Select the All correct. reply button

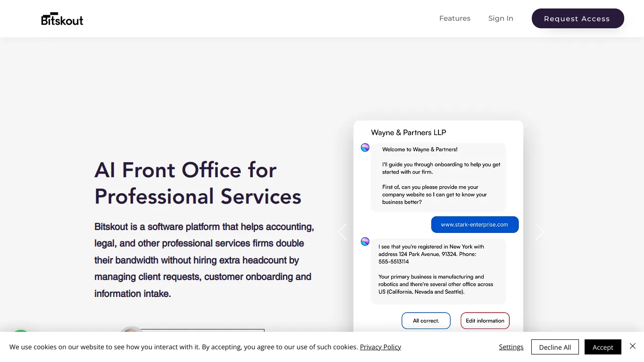tap(426, 321)
